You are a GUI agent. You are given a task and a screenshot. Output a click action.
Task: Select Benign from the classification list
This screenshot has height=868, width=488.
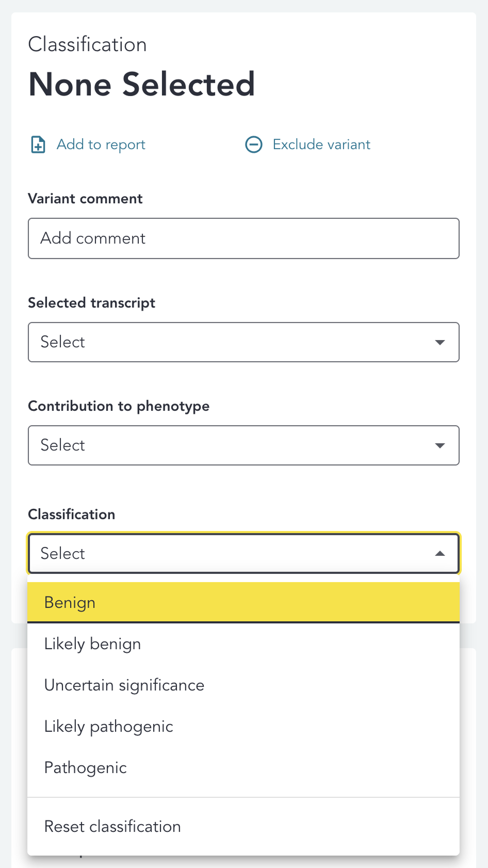(x=70, y=602)
